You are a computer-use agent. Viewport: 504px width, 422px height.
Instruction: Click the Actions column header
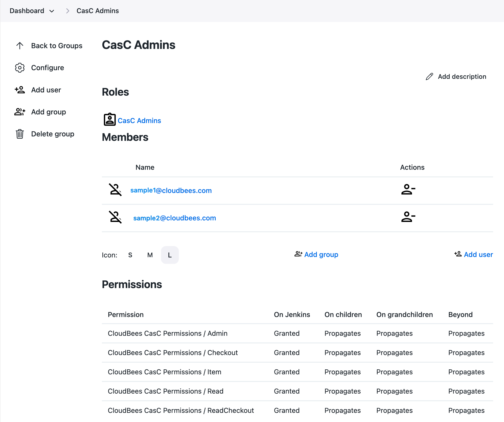[x=412, y=167]
